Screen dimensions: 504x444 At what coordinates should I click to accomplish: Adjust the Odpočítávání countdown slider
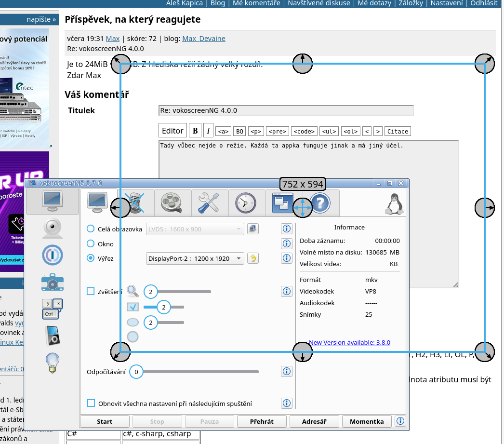(x=194, y=372)
